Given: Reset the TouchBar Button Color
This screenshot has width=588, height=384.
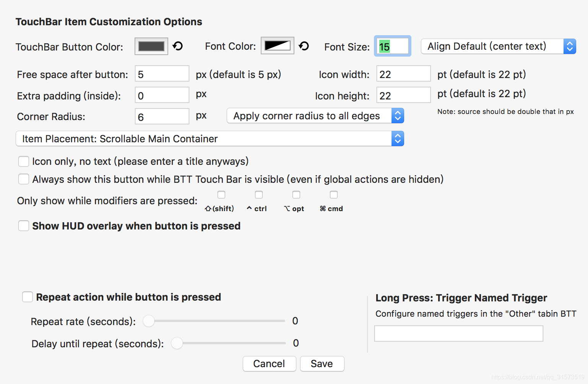Looking at the screenshot, I should click(x=178, y=46).
